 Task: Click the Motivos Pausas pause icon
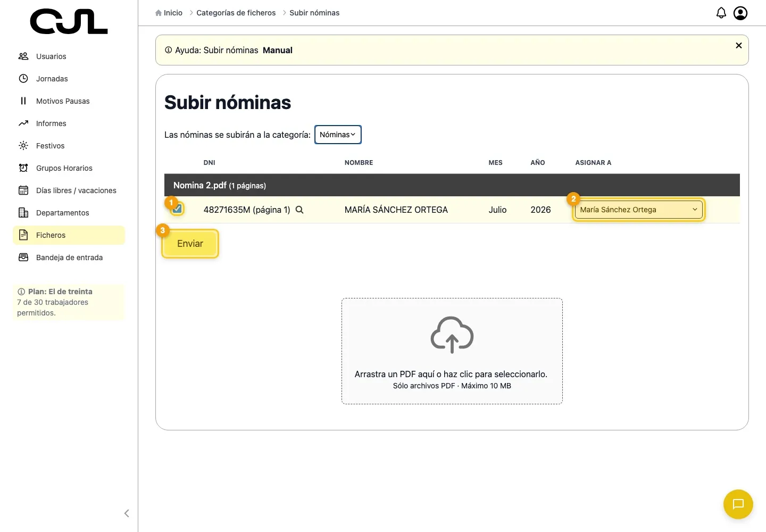(23, 101)
